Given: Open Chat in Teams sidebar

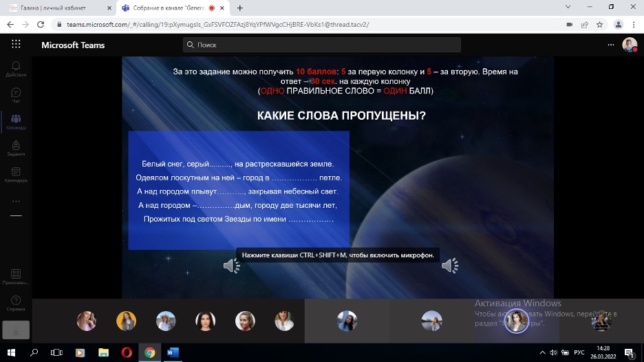Looking at the screenshot, I should point(15,95).
